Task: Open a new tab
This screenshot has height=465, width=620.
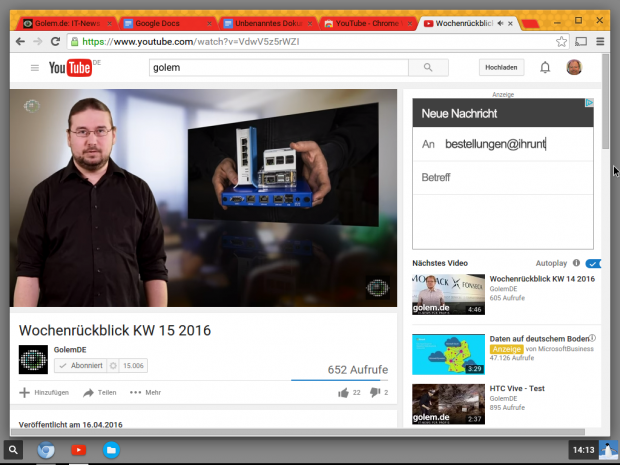Action: 530,25
